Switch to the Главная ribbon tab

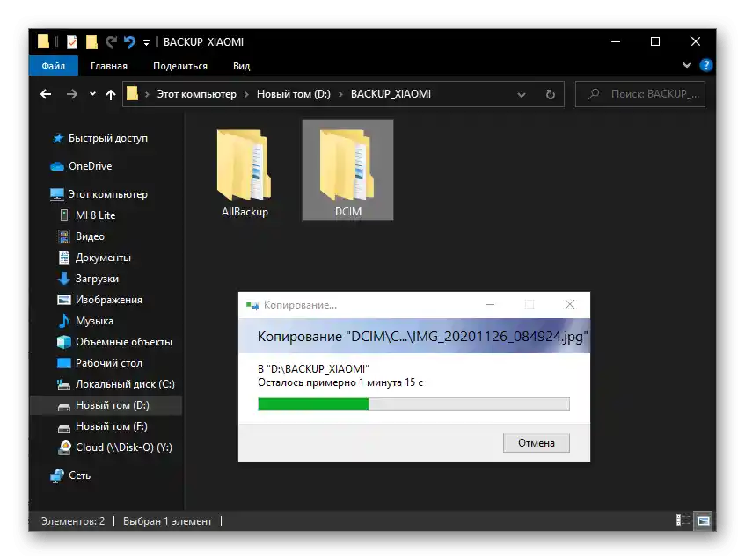pos(109,66)
